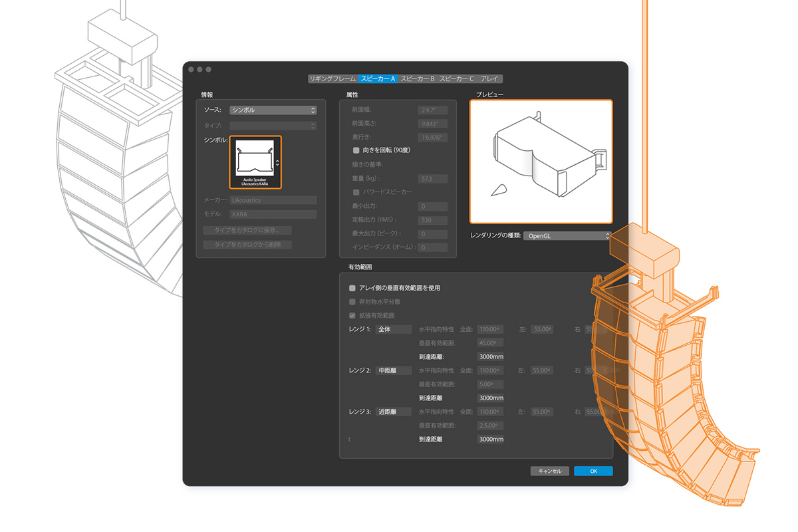Open the スピーカー C tab

pos(457,78)
